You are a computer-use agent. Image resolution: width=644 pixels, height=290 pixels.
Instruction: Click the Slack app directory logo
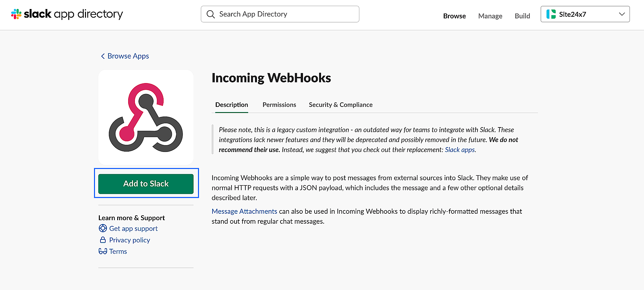click(x=67, y=14)
